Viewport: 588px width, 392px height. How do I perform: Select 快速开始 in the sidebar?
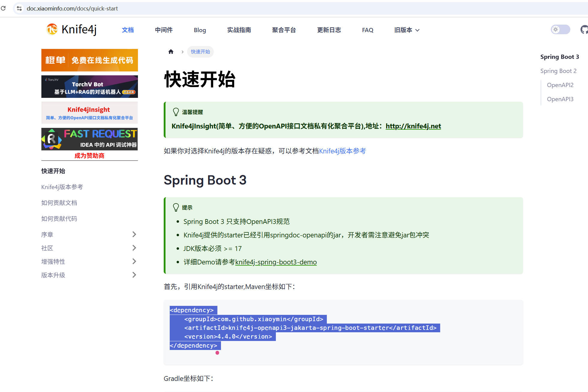(53, 171)
